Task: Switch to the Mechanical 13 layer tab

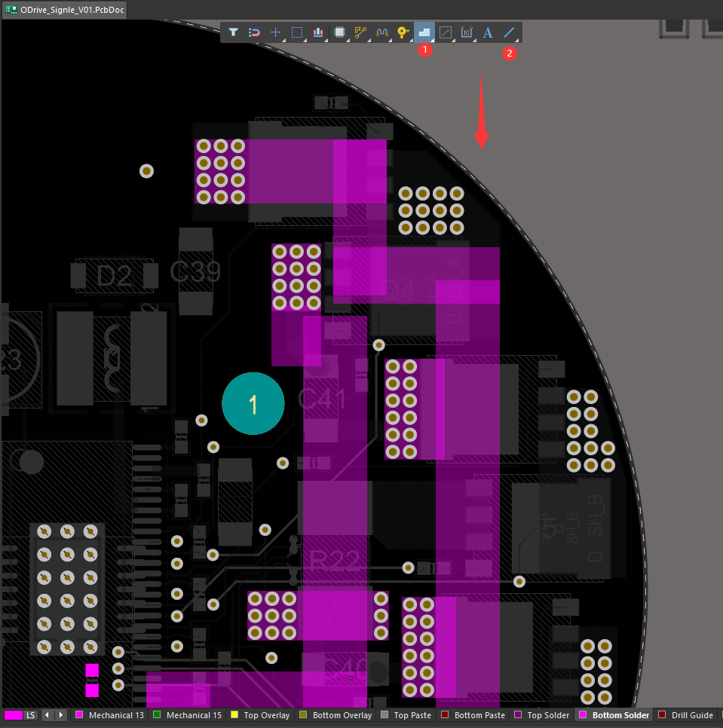Action: pos(109,715)
